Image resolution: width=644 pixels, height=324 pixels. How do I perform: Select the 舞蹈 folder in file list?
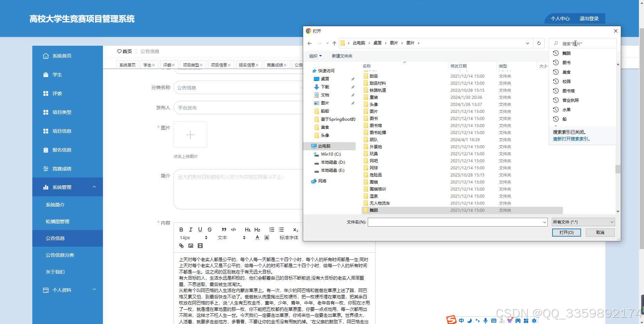462,210
